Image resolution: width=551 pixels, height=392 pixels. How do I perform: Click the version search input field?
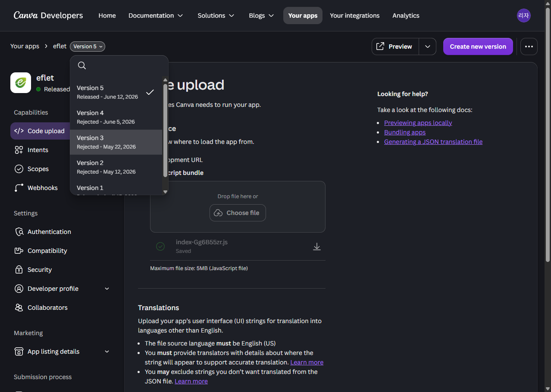click(x=119, y=65)
